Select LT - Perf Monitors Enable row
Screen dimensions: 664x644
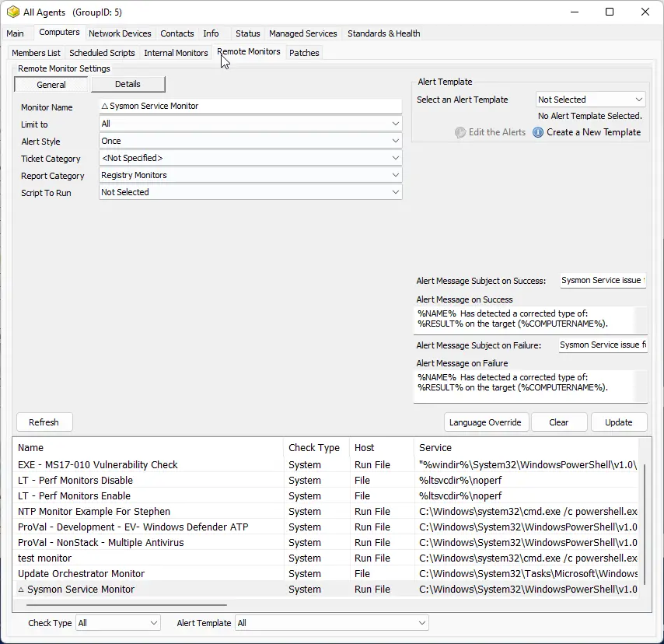(x=326, y=496)
